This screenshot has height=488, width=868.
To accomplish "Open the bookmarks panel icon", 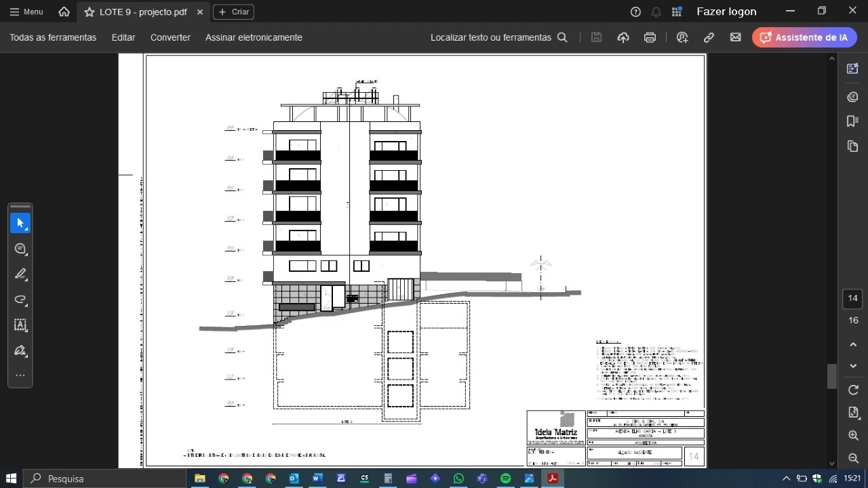I will (853, 121).
